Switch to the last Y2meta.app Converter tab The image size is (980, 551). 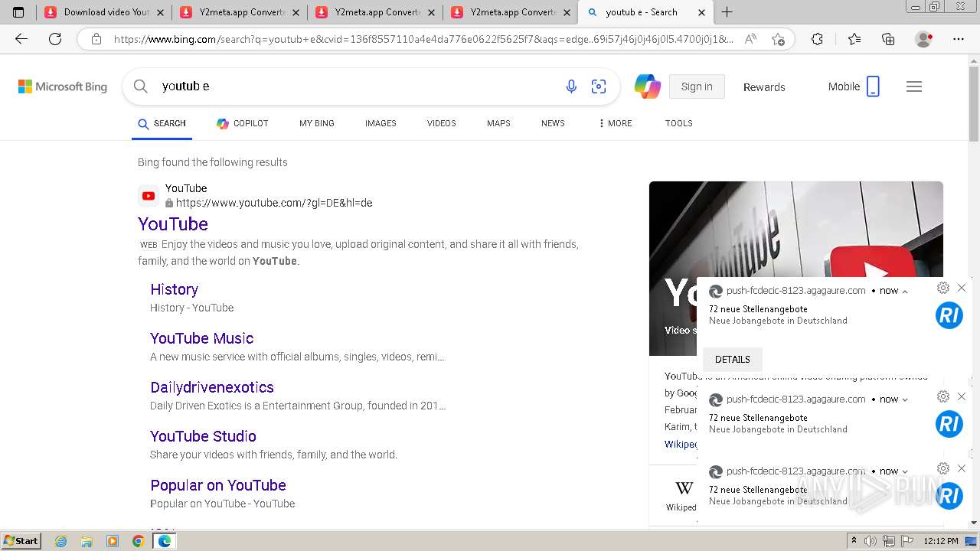(x=511, y=12)
